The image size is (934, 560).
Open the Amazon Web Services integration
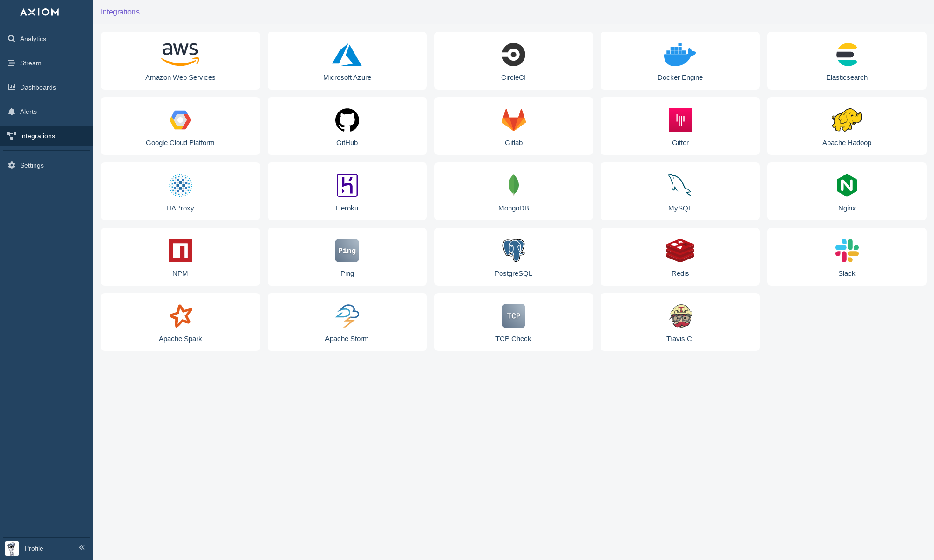[180, 61]
